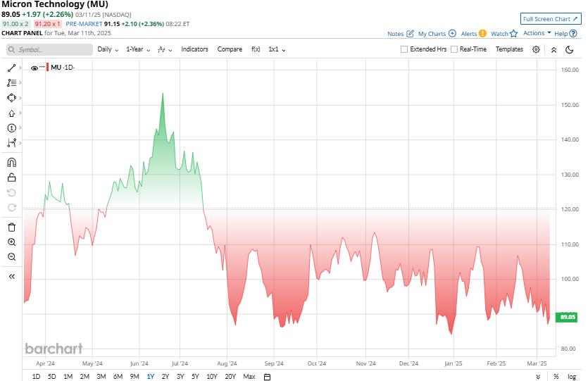Switch to dark mode moon icon
Screen dimensions: 588x381
[x=569, y=49]
